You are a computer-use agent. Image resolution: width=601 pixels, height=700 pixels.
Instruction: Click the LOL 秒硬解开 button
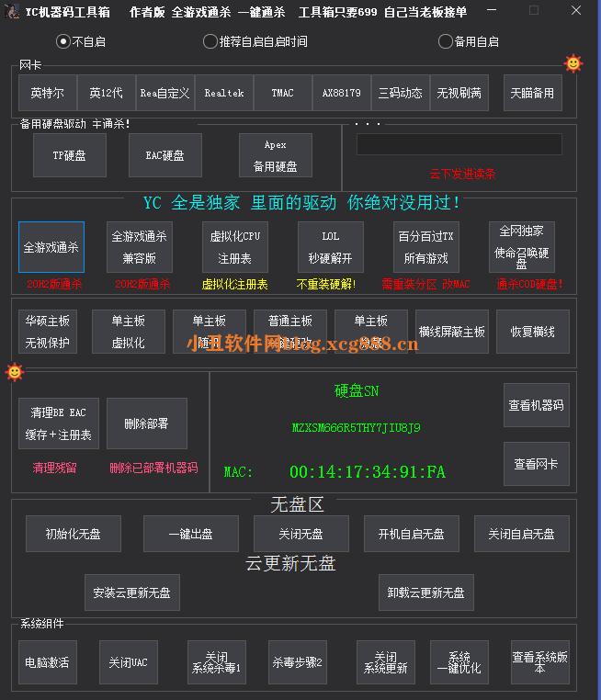tap(331, 247)
